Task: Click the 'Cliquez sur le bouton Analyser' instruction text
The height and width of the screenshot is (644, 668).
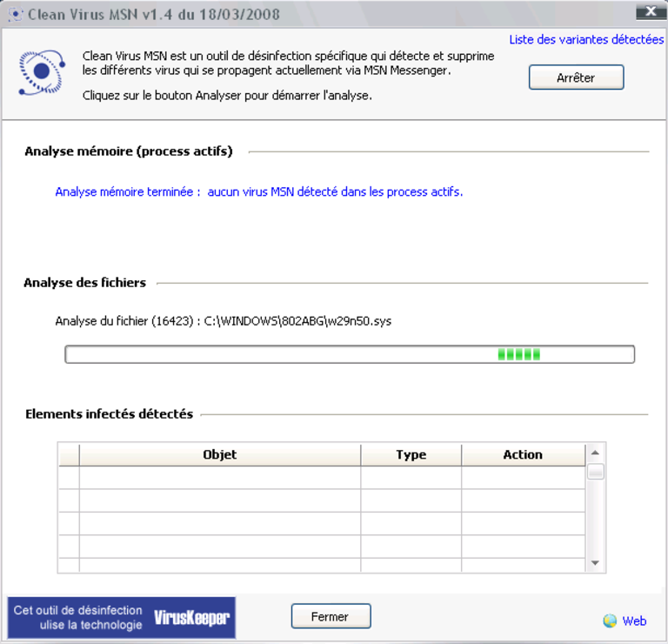Action: [x=227, y=96]
